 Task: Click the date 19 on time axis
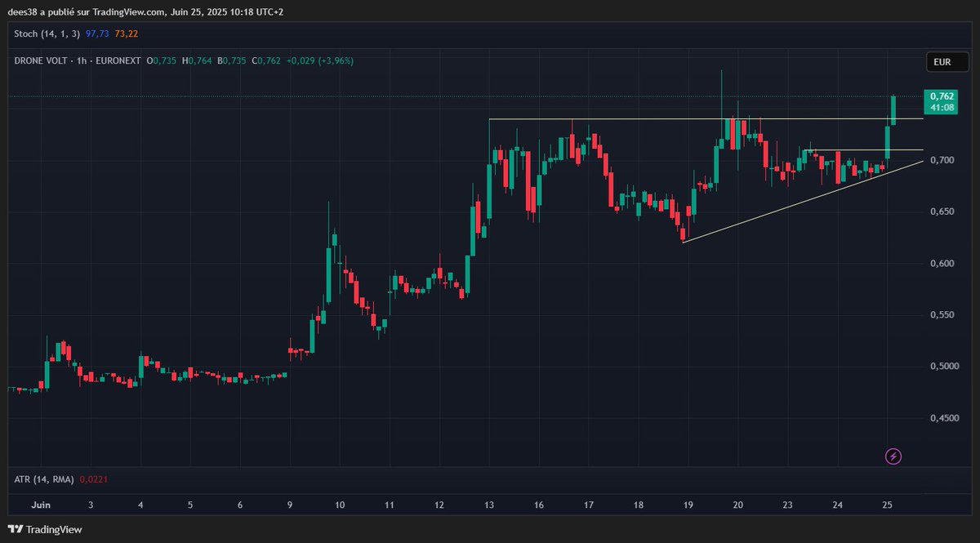(688, 505)
